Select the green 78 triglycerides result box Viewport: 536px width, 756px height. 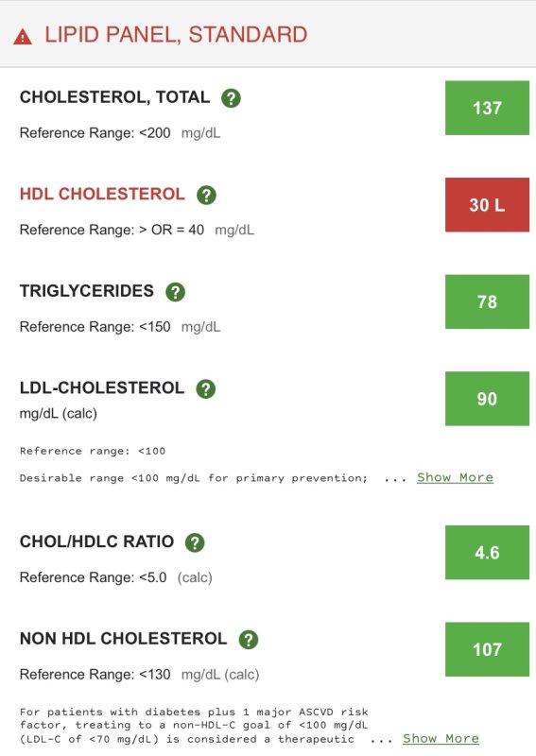487,301
